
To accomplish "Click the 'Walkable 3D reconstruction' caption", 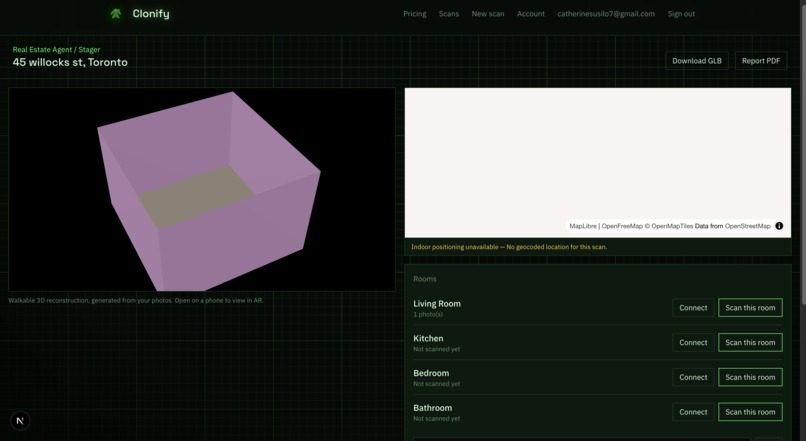I will 136,301.
